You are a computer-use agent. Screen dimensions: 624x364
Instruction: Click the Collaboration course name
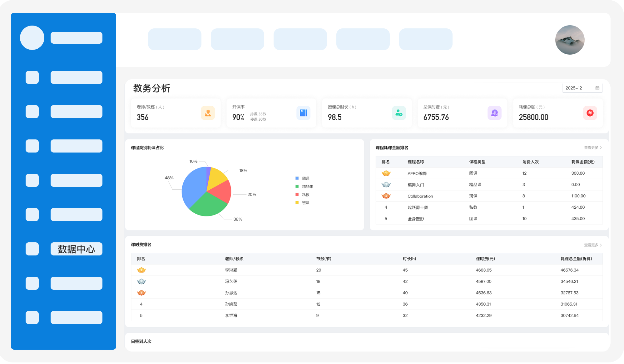(420, 196)
